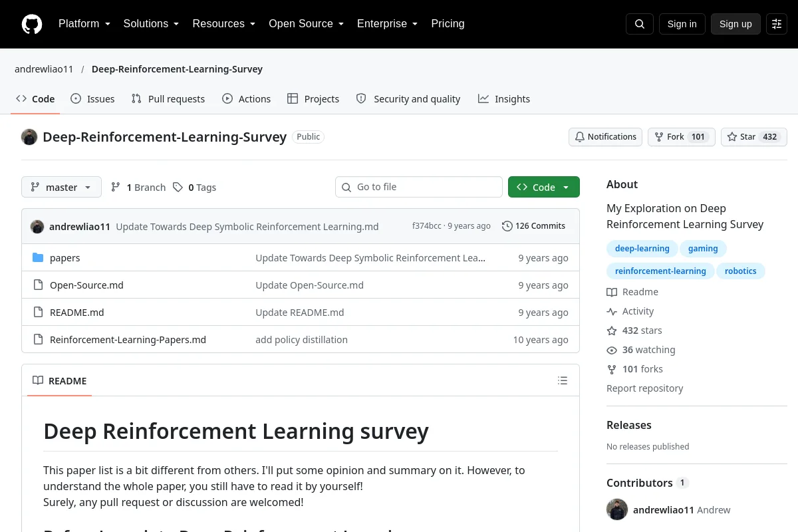Open latest commit message Update Towards Deep Symbolic

click(247, 227)
